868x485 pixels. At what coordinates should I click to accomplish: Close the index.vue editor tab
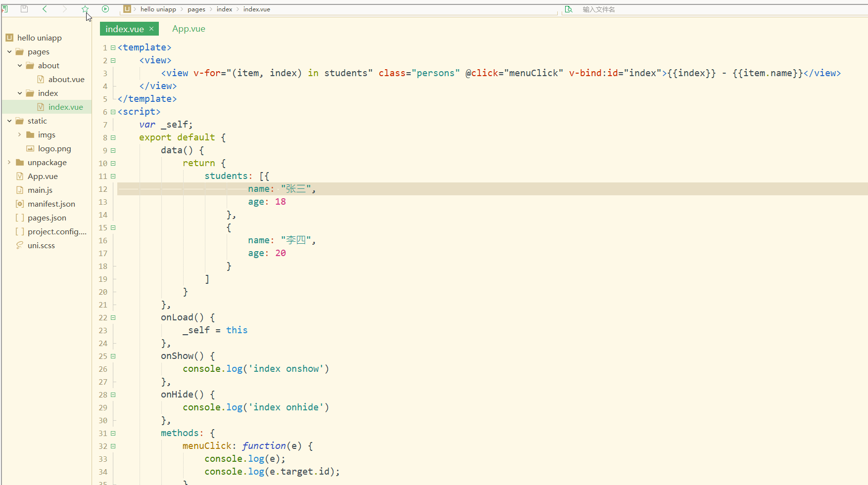(x=151, y=29)
